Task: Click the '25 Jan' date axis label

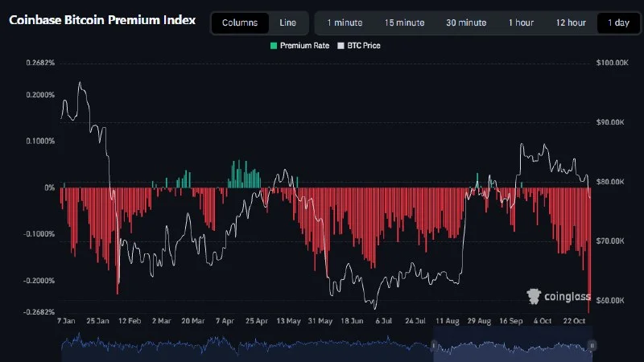Action: 97,320
